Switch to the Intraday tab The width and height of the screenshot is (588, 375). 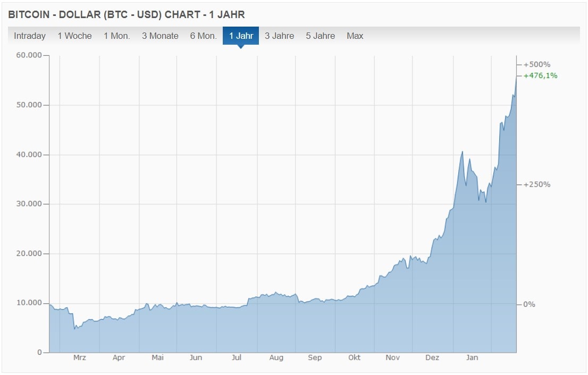click(30, 36)
